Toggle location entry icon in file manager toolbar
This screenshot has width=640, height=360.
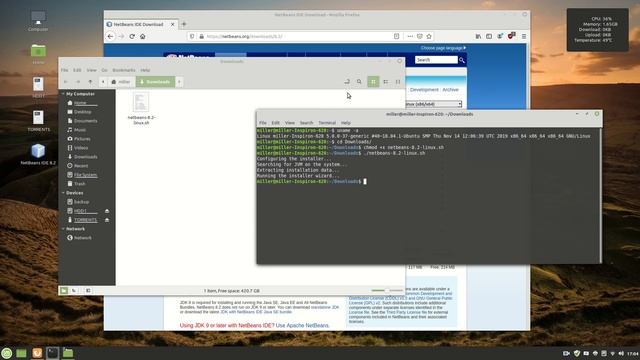click(x=347, y=82)
